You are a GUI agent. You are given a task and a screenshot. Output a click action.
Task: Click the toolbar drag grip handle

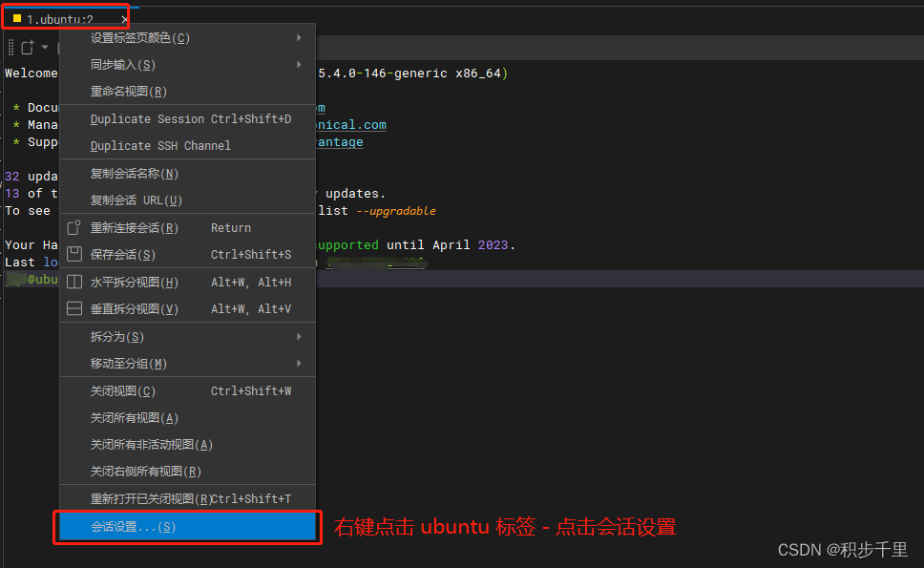pyautogui.click(x=10, y=47)
